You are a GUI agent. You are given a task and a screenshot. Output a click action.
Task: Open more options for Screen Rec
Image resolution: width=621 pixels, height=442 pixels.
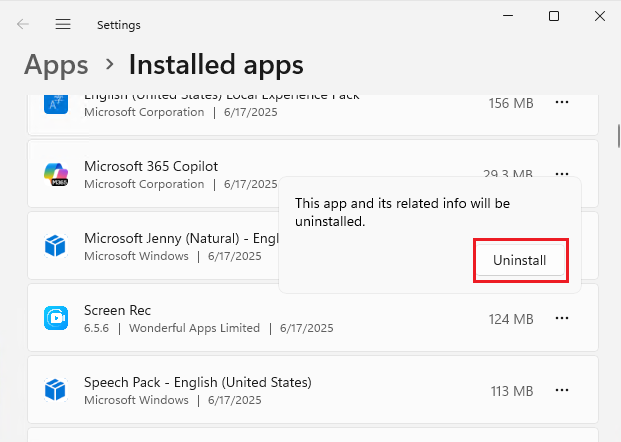pyautogui.click(x=562, y=318)
